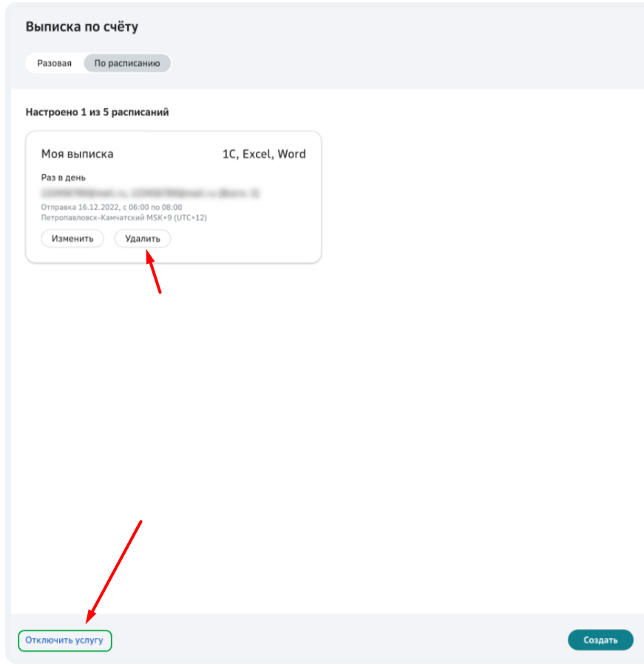Click the Отправка 16.12.2022 time line

[x=112, y=207]
